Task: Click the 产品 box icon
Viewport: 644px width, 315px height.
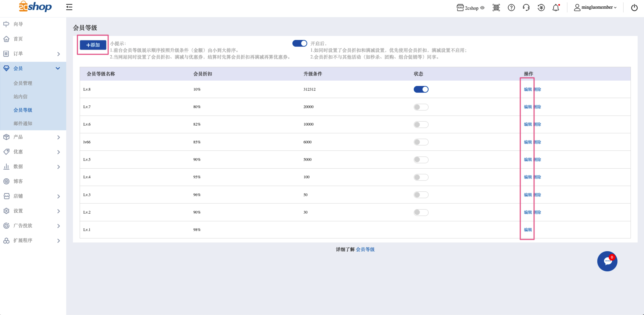Action: (x=6, y=137)
